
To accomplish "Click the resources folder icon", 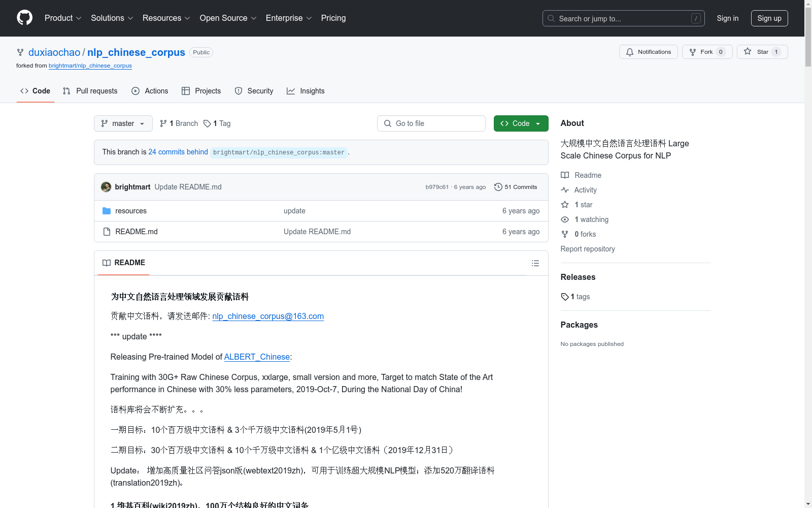I will (107, 211).
